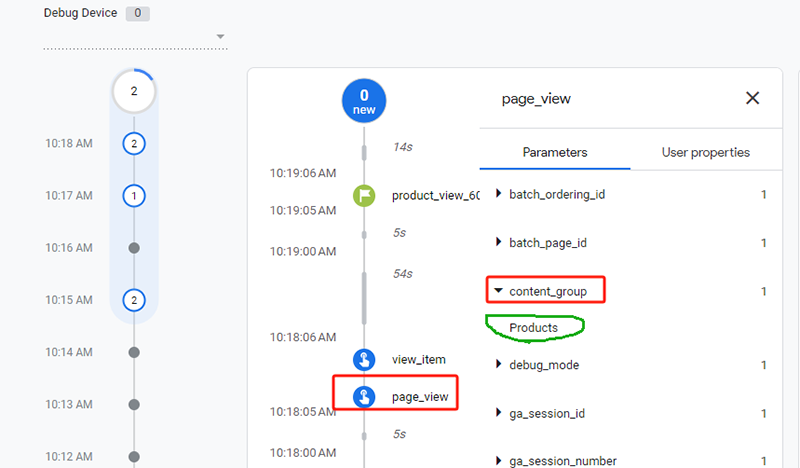Select the 10:15 AM minute bubble
The image size is (800, 468).
click(134, 300)
